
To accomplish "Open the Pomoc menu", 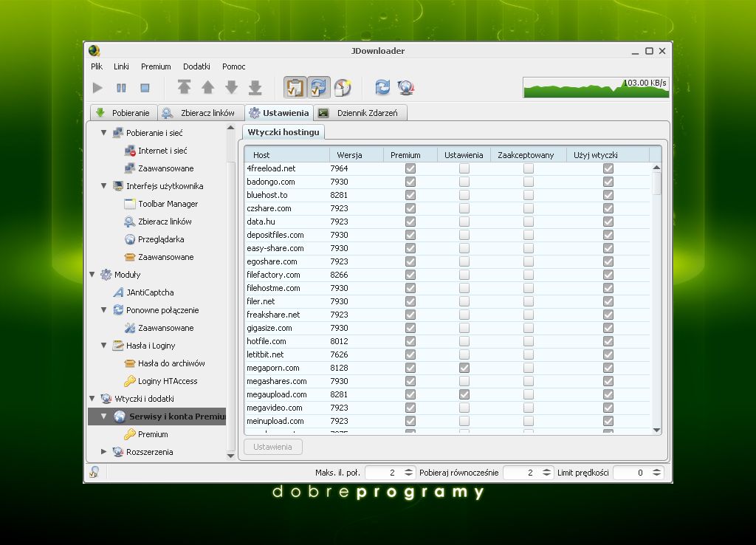I will 233,66.
